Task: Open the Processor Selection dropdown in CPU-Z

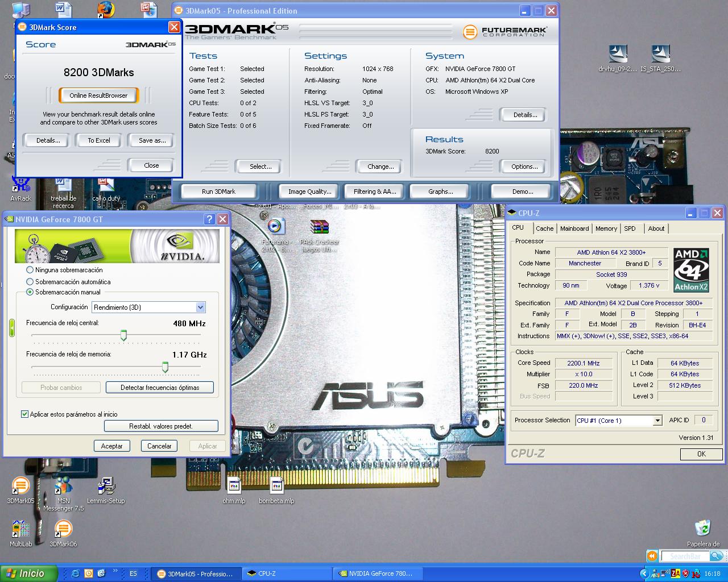Action: 657,421
